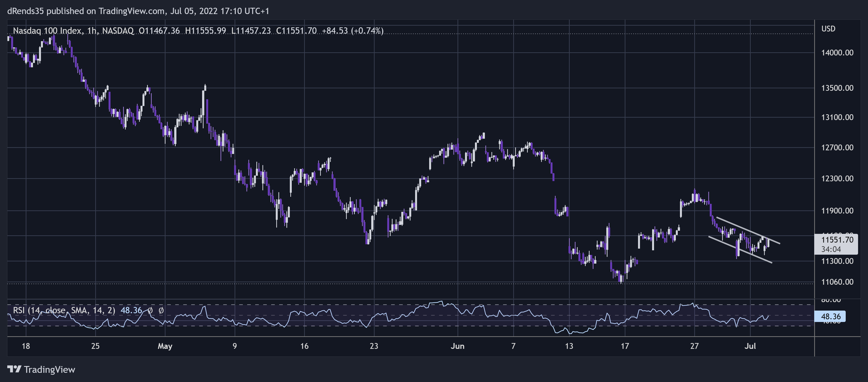Click the TradingView logo icon

point(14,369)
